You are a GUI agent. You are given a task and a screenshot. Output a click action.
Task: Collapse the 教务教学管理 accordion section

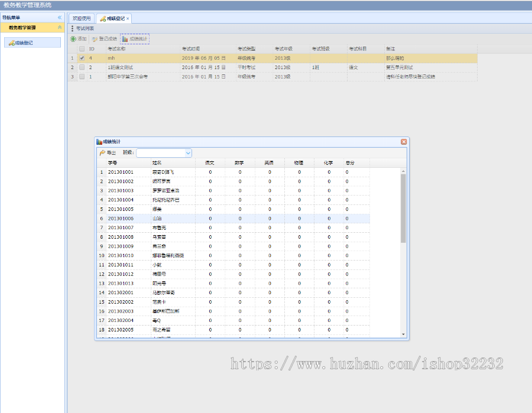click(x=59, y=28)
